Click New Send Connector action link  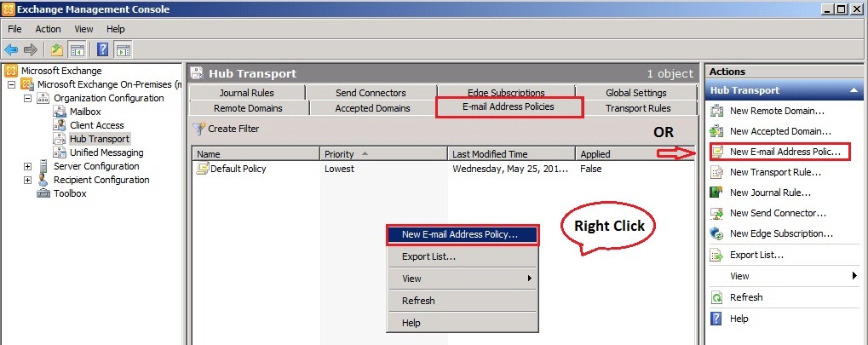tap(778, 213)
